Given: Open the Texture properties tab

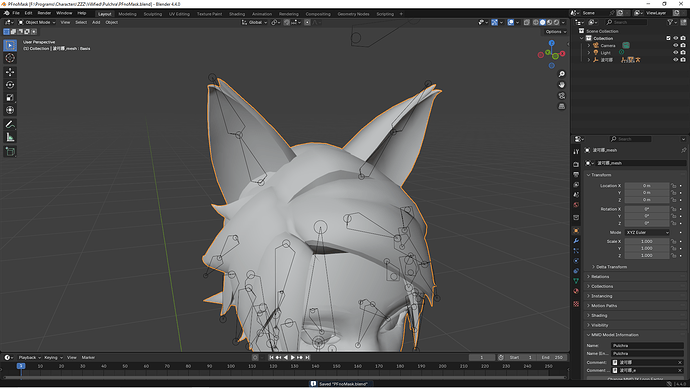Looking at the screenshot, I should [576, 304].
